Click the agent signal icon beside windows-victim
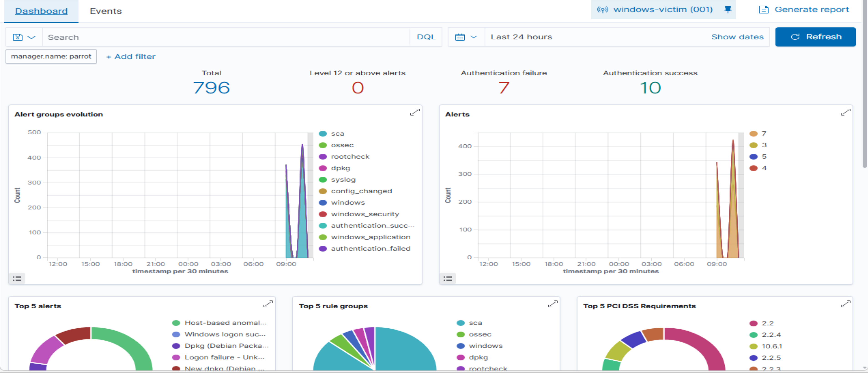868x373 pixels. click(x=602, y=9)
